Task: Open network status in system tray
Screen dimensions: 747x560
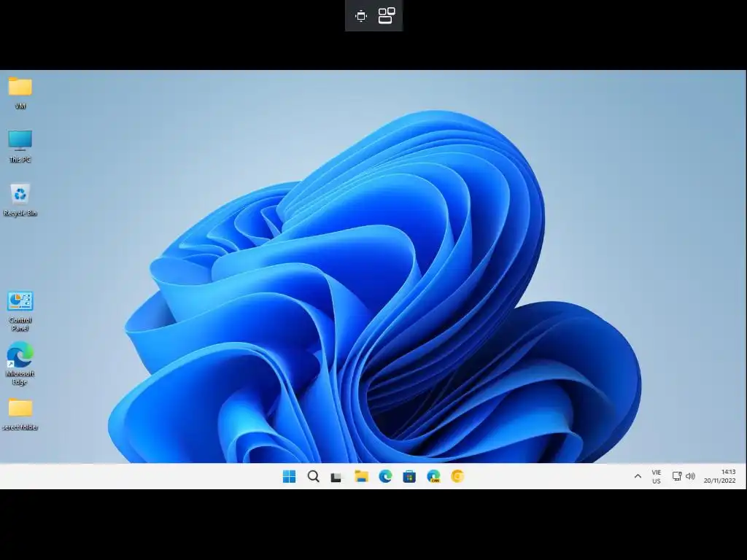Action: tap(676, 476)
